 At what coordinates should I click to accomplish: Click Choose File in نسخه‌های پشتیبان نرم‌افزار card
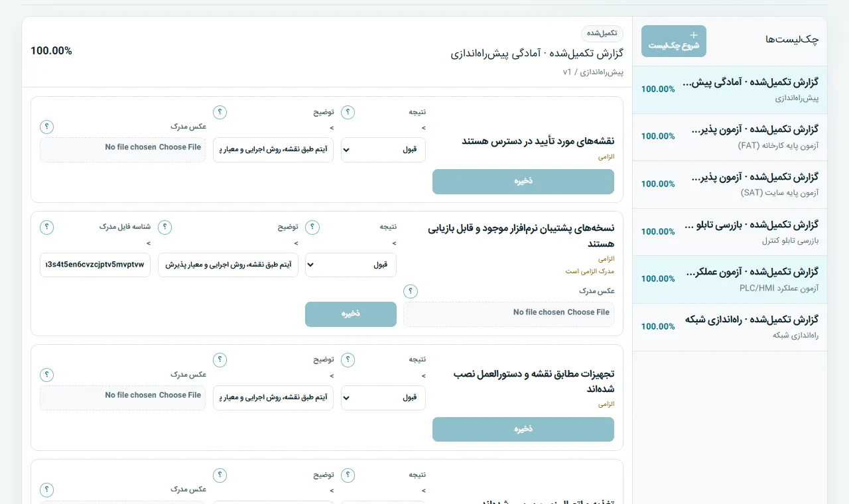pyautogui.click(x=509, y=314)
